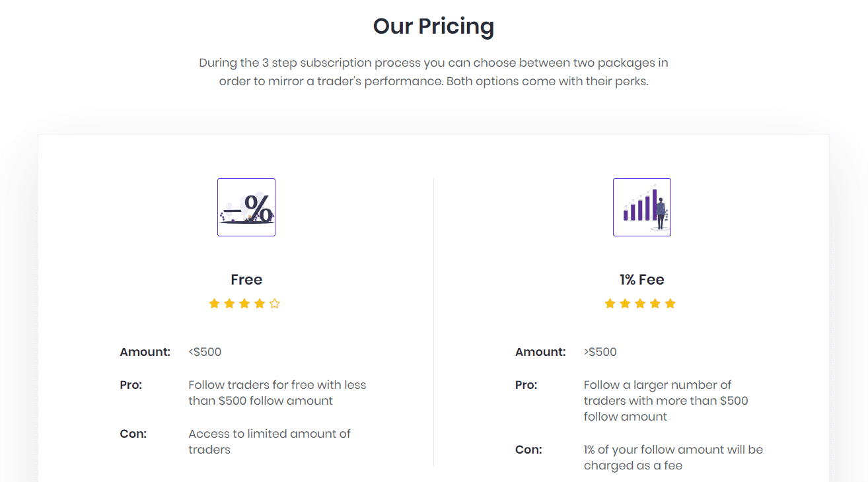Click the 1% Fee plan Pro label
This screenshot has width=868, height=482.
click(x=526, y=385)
